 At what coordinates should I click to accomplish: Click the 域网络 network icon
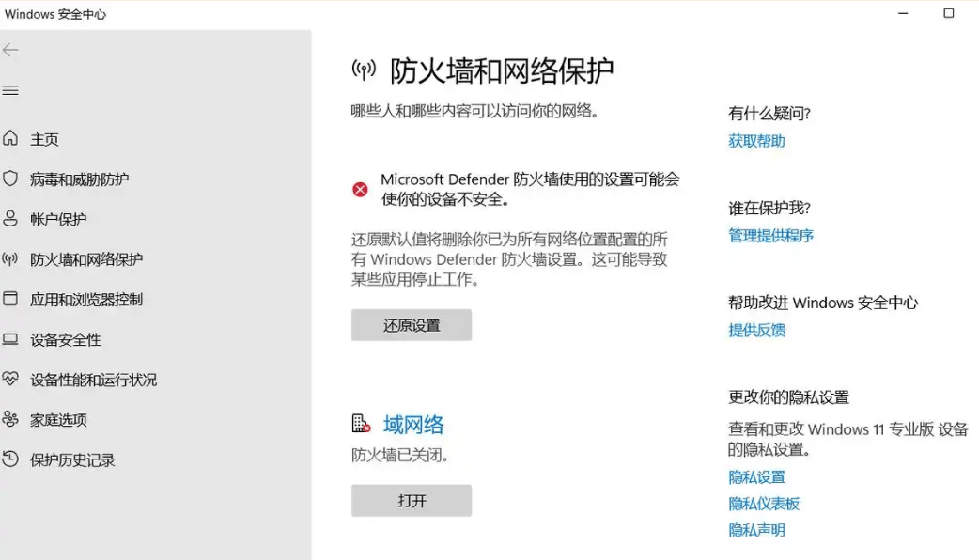[359, 421]
